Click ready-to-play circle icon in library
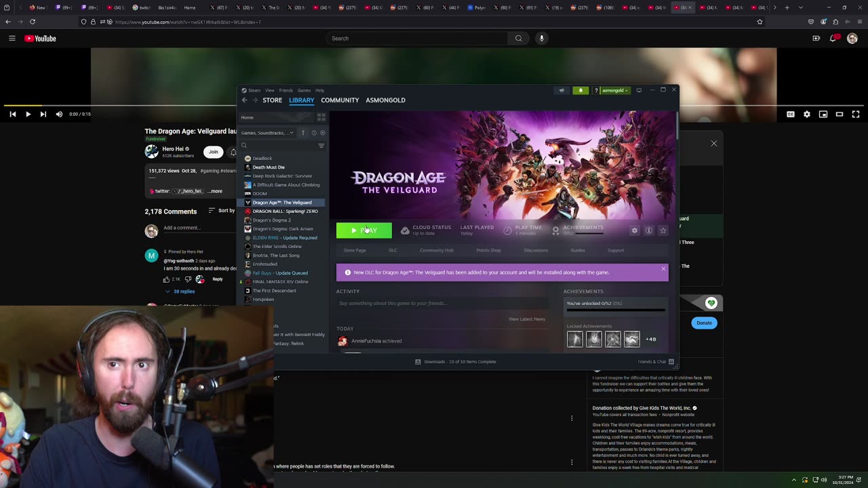This screenshot has height=488, width=868. [x=322, y=133]
